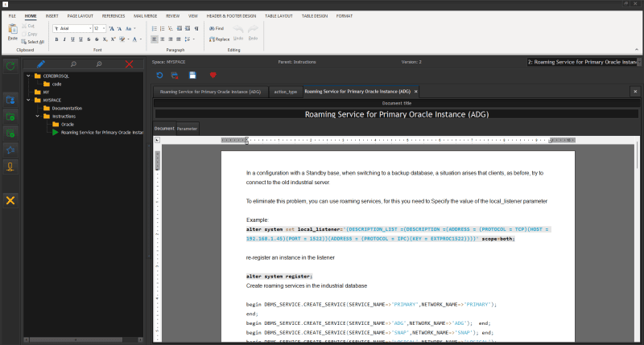The height and width of the screenshot is (345, 644).
Task: Select align right icon
Action: [171, 39]
